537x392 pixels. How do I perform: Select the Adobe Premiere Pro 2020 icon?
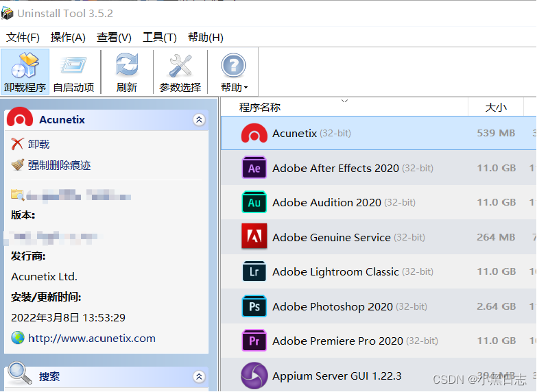point(254,341)
